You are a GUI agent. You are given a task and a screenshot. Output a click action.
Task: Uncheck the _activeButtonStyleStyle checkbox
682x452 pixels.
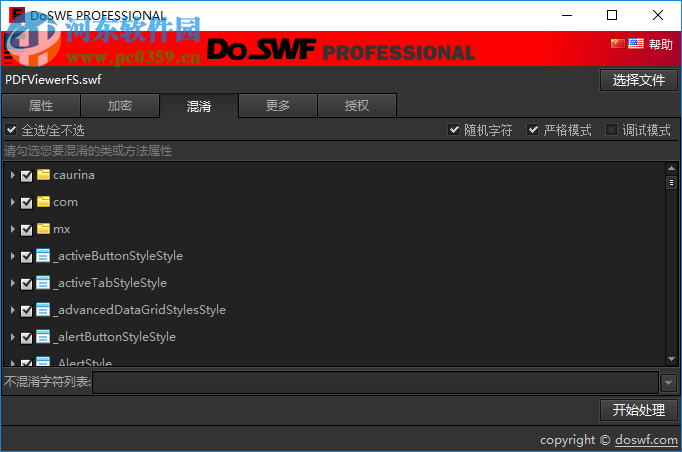pos(27,257)
